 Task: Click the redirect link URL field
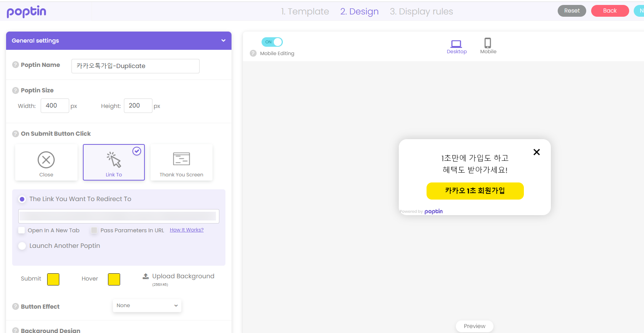coord(119,216)
